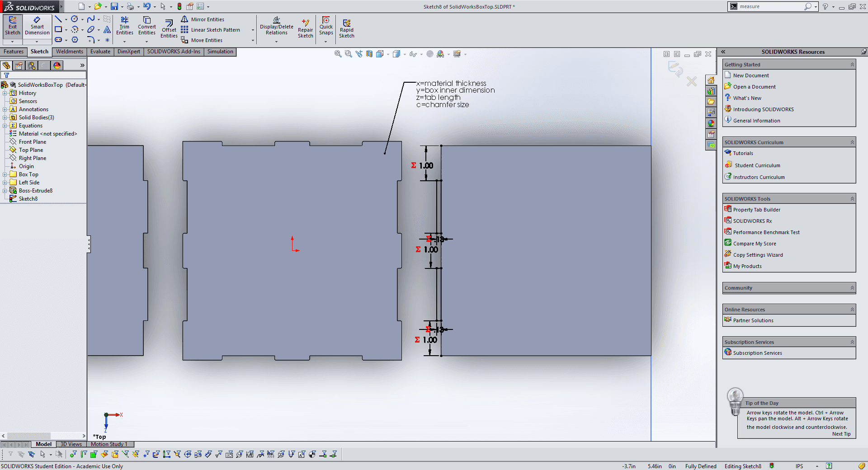The image size is (868, 470).
Task: Click Move Entities
Action: coord(202,40)
